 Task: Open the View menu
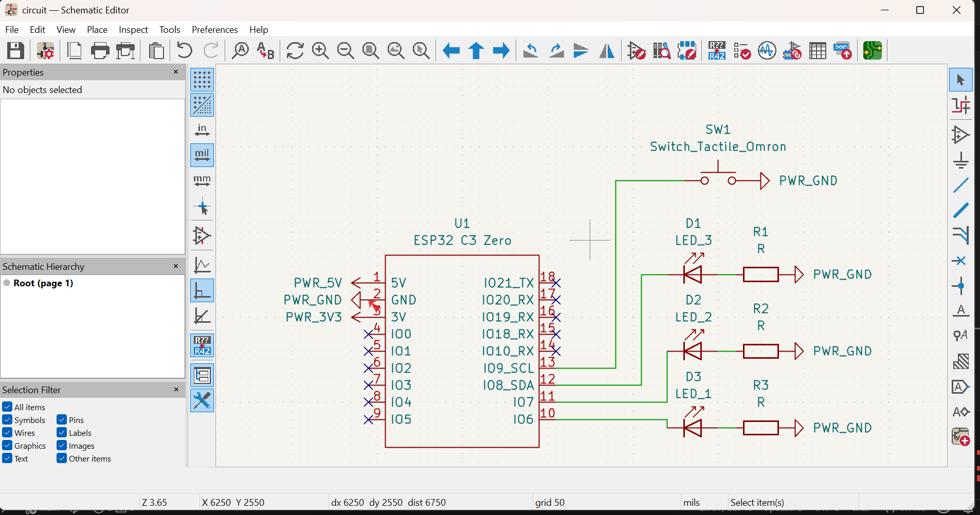pos(66,30)
